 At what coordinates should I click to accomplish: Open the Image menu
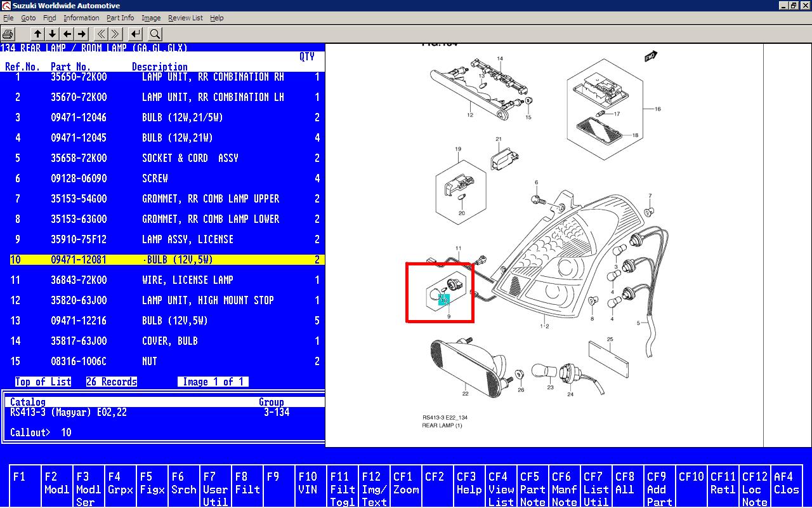click(151, 18)
